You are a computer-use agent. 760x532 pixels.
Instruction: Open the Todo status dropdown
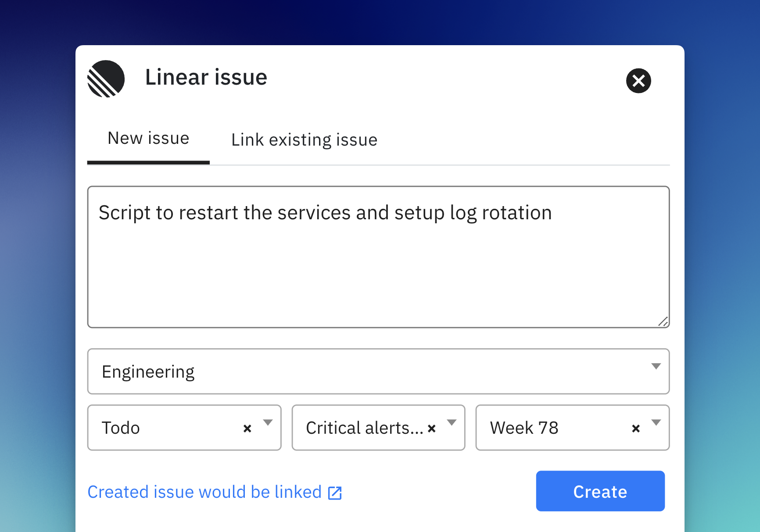[x=167, y=428]
